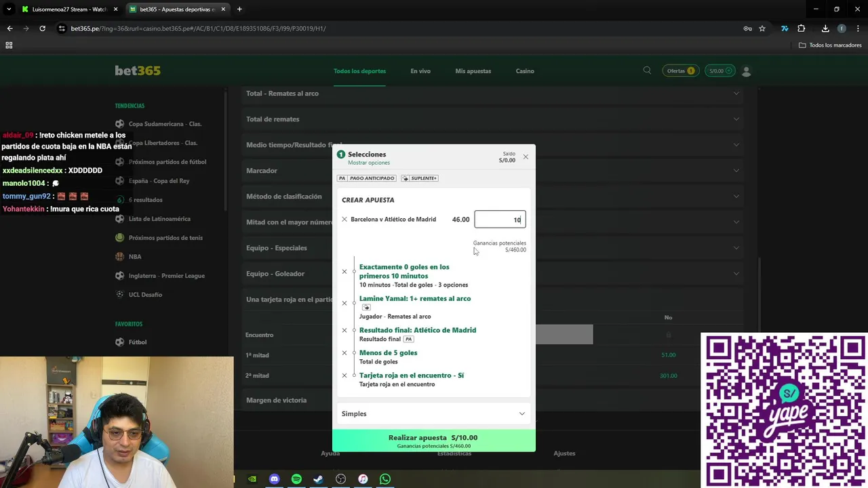Expand the Equipo - Goleador market
Screen dimensions: 868x488
493,274
